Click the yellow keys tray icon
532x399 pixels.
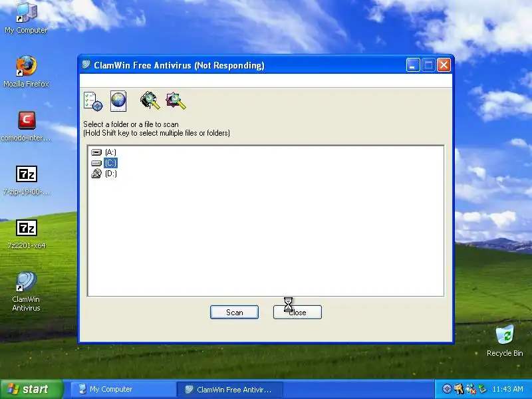point(459,389)
